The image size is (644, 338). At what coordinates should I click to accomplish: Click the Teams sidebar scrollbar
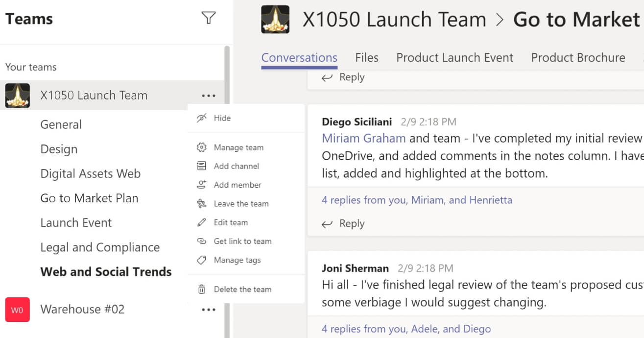(x=227, y=191)
